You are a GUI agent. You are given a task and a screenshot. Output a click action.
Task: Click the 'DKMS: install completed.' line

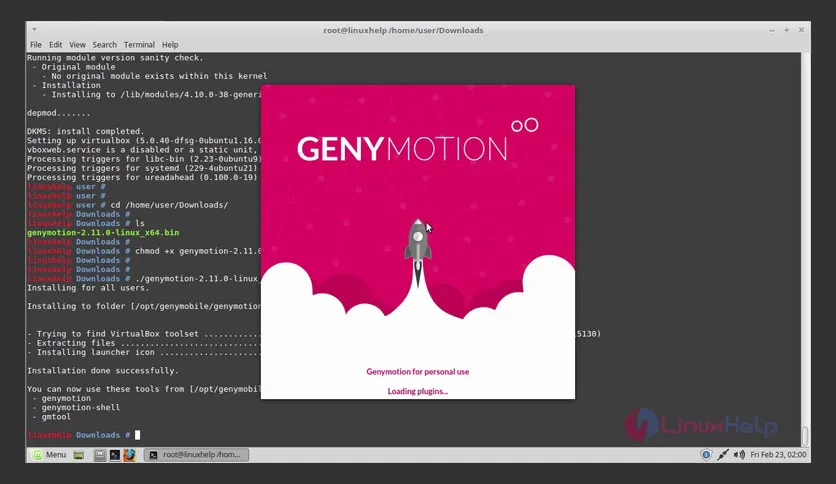[86, 131]
